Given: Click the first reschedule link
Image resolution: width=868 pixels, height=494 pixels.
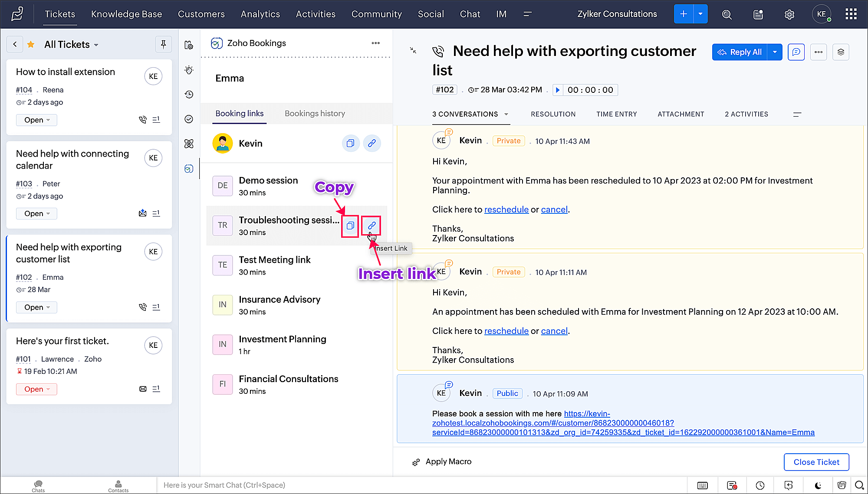Looking at the screenshot, I should click(506, 209).
